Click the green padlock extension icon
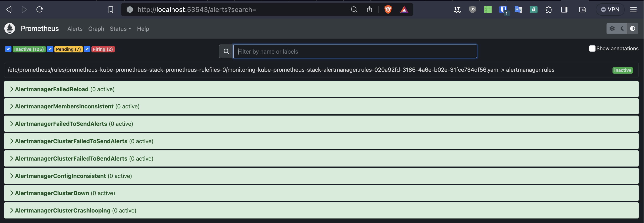This screenshot has height=223, width=644. click(x=533, y=10)
